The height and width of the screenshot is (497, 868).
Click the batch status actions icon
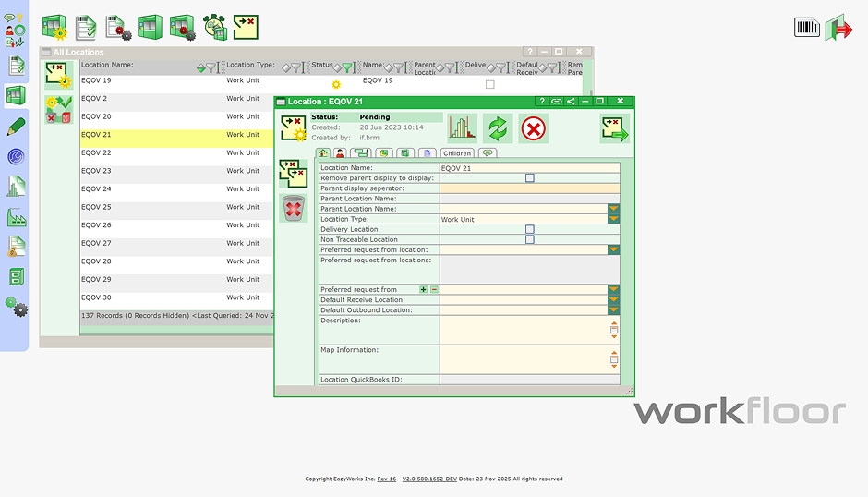[59, 109]
